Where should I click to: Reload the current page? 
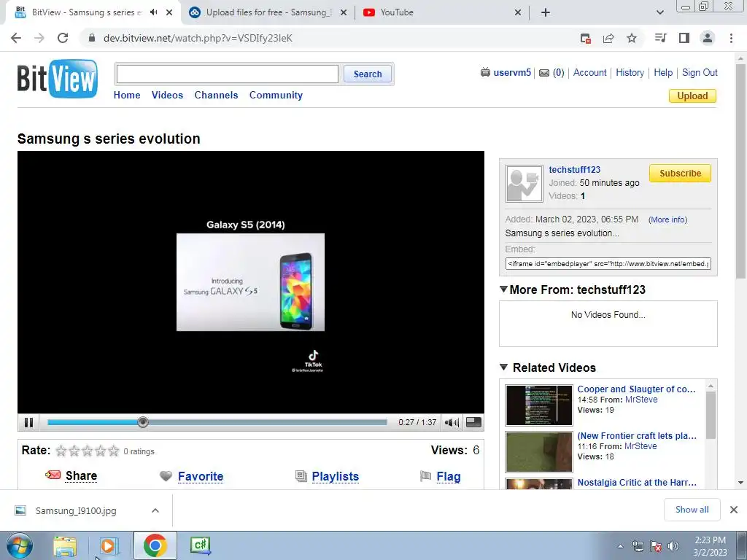(x=63, y=38)
